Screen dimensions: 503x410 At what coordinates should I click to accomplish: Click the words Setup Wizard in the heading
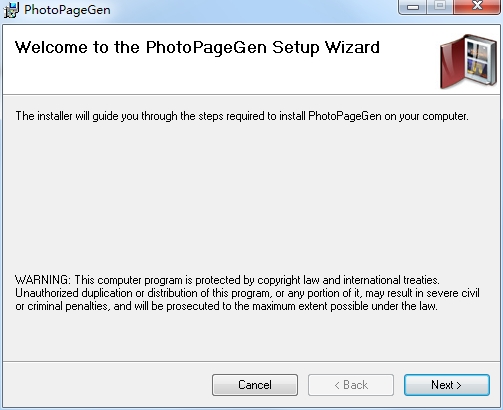click(x=326, y=48)
